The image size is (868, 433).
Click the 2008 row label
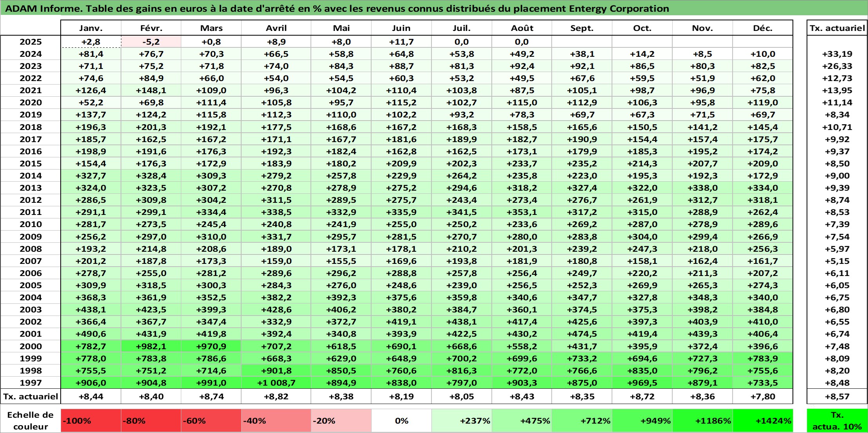(x=31, y=249)
